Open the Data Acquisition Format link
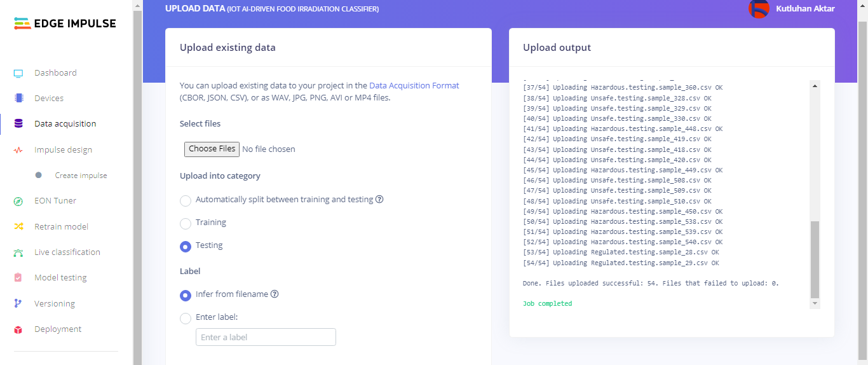 (x=414, y=85)
